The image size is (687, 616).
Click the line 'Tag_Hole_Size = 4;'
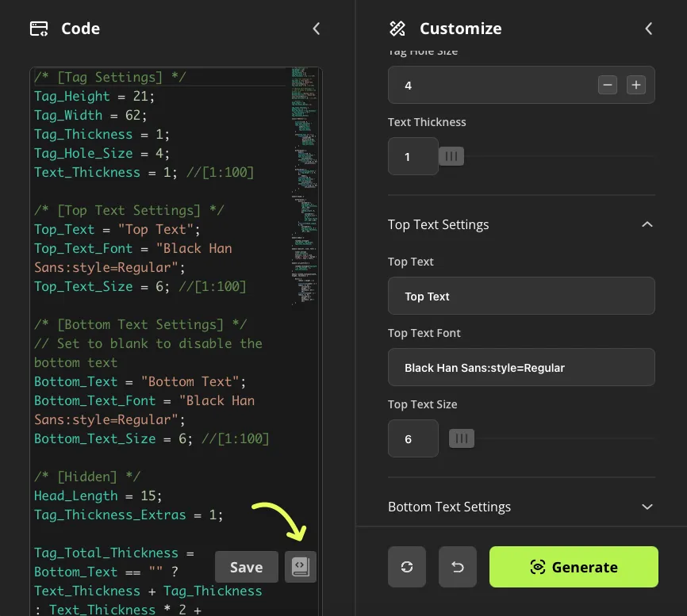click(102, 154)
